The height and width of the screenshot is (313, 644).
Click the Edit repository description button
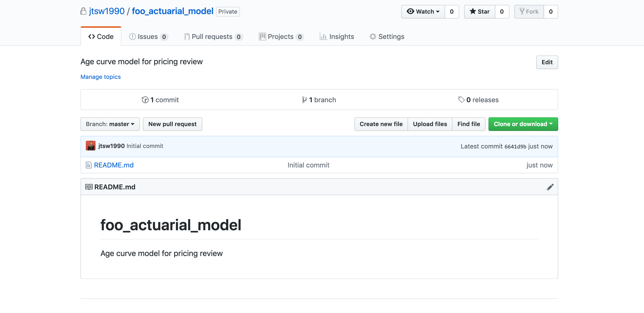click(x=547, y=62)
